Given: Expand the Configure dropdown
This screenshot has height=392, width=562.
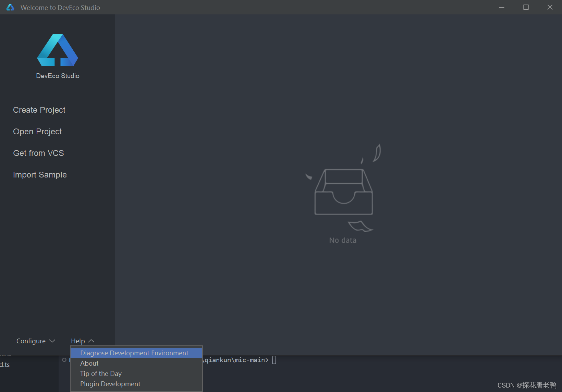Looking at the screenshot, I should click(36, 341).
